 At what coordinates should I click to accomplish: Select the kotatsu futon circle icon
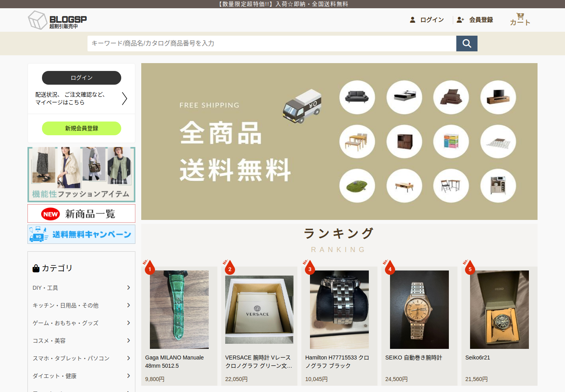[498, 142]
